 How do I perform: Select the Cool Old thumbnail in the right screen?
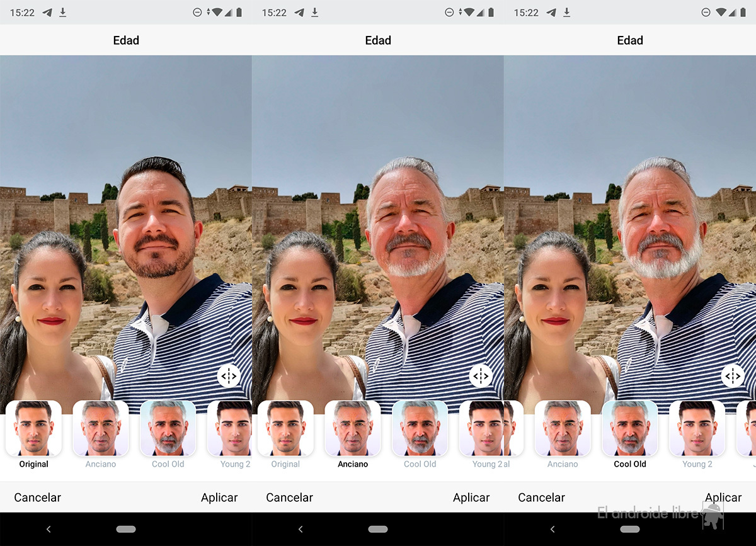(x=630, y=428)
